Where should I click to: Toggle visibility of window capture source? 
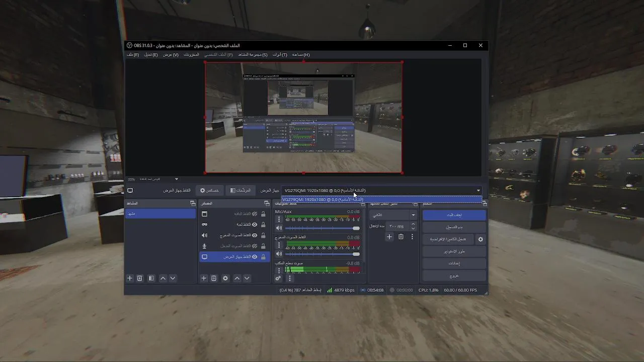[255, 214]
